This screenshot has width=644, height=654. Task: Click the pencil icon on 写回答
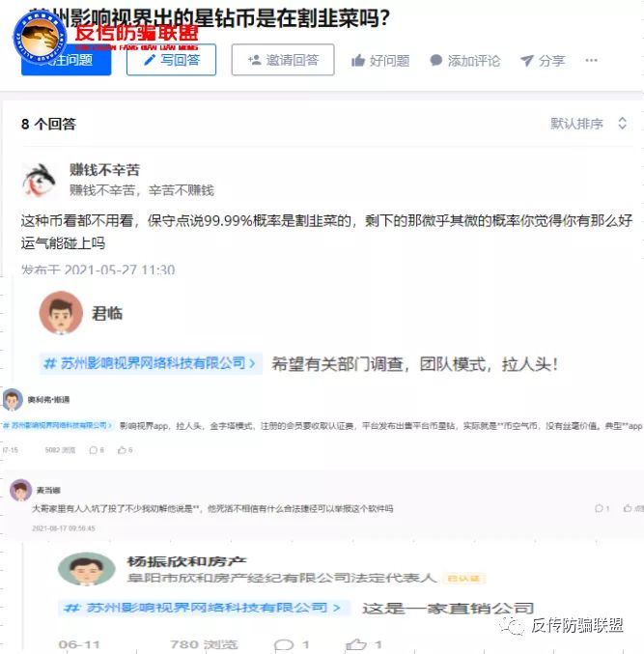[x=149, y=60]
